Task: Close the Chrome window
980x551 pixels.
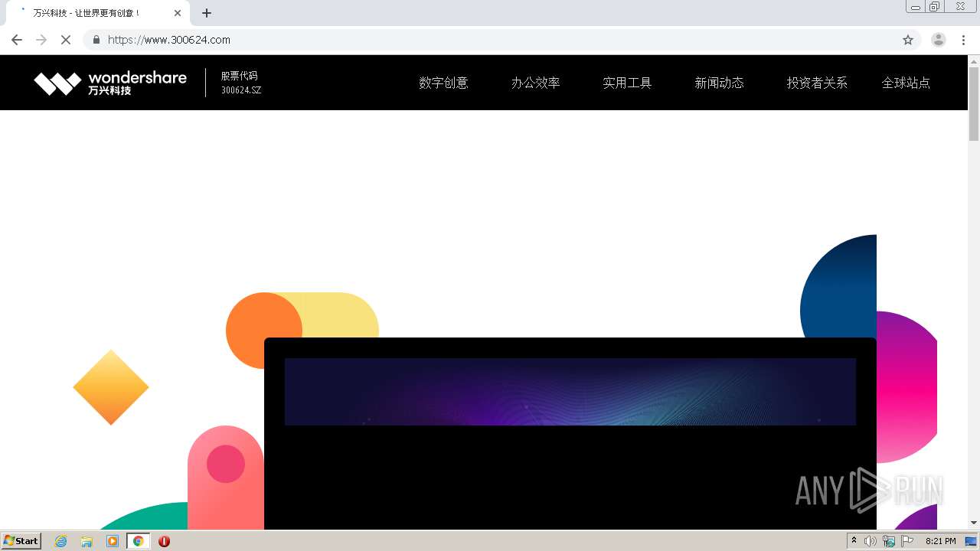Action: coord(960,7)
